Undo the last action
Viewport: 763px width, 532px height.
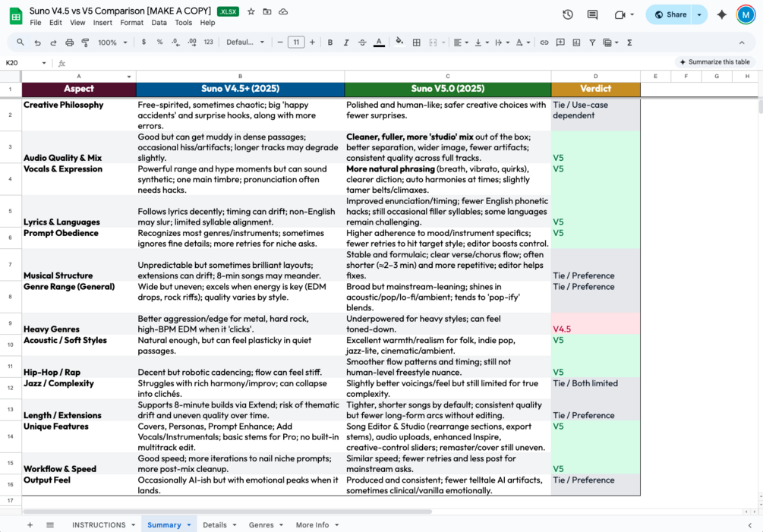click(37, 42)
